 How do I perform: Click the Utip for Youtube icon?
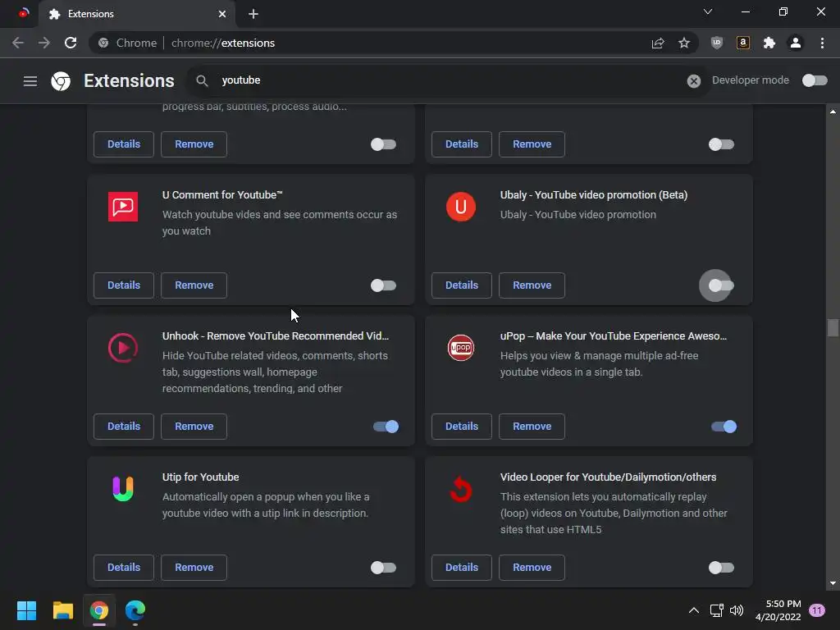click(x=123, y=489)
